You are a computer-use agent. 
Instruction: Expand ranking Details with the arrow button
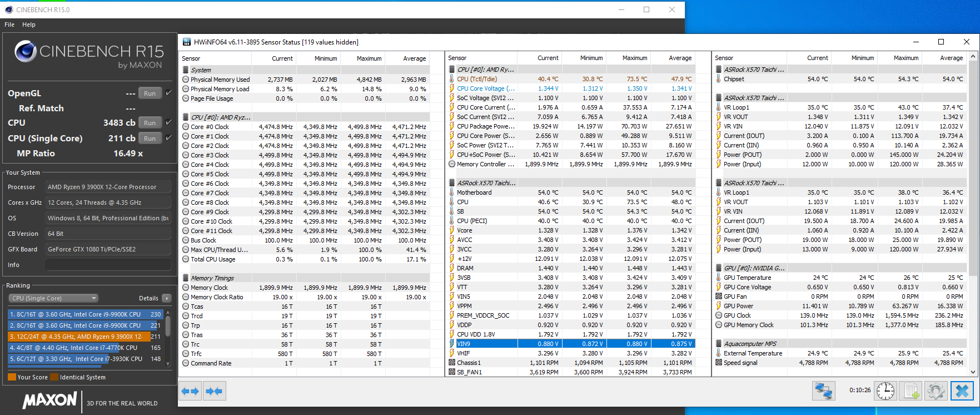(166, 298)
